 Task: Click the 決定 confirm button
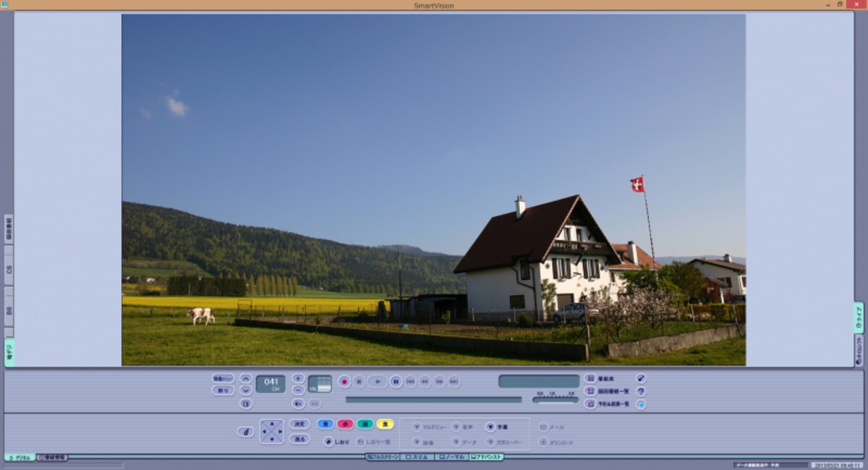pyautogui.click(x=299, y=424)
